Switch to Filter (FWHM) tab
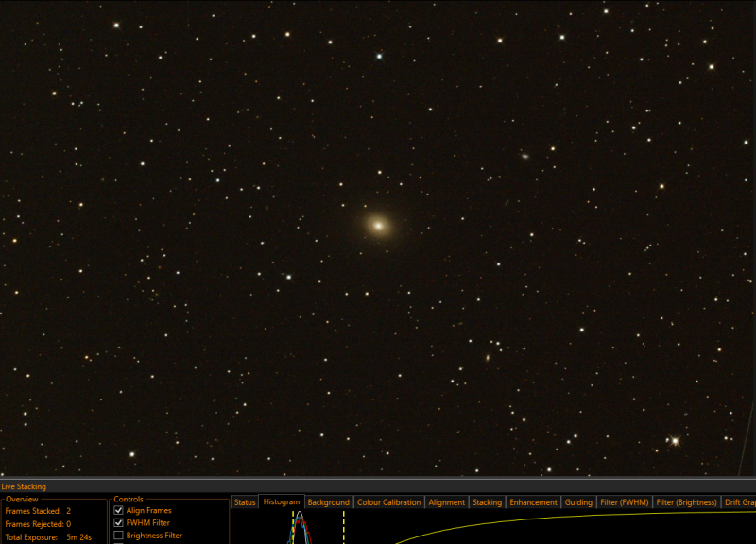Viewport: 756px width, 544px height. (x=625, y=502)
